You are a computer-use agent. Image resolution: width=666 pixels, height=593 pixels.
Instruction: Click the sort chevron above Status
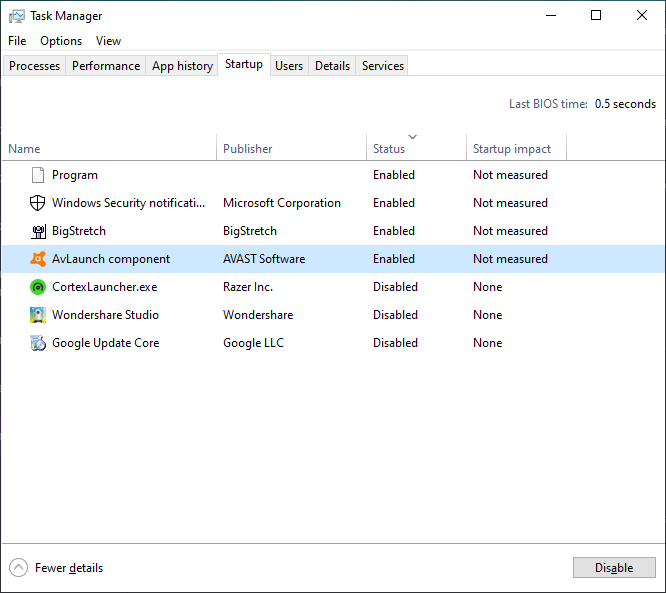click(412, 137)
